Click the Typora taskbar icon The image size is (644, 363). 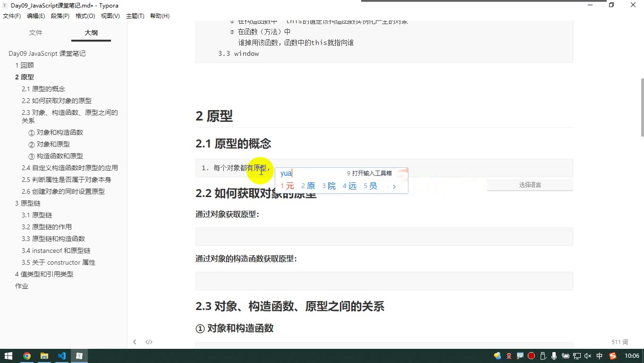tap(79, 356)
